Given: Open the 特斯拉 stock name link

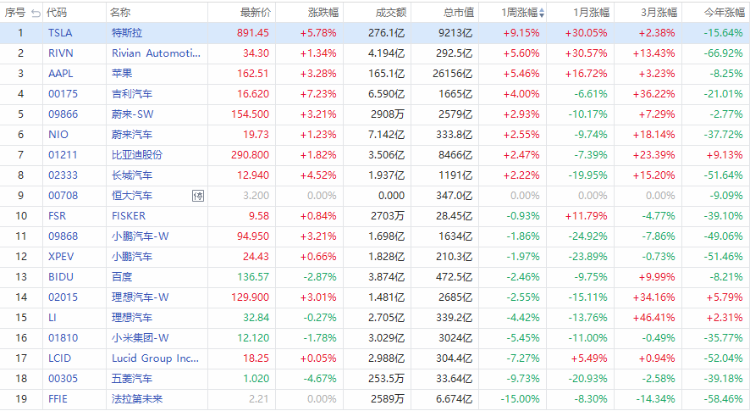Looking at the screenshot, I should [126, 32].
